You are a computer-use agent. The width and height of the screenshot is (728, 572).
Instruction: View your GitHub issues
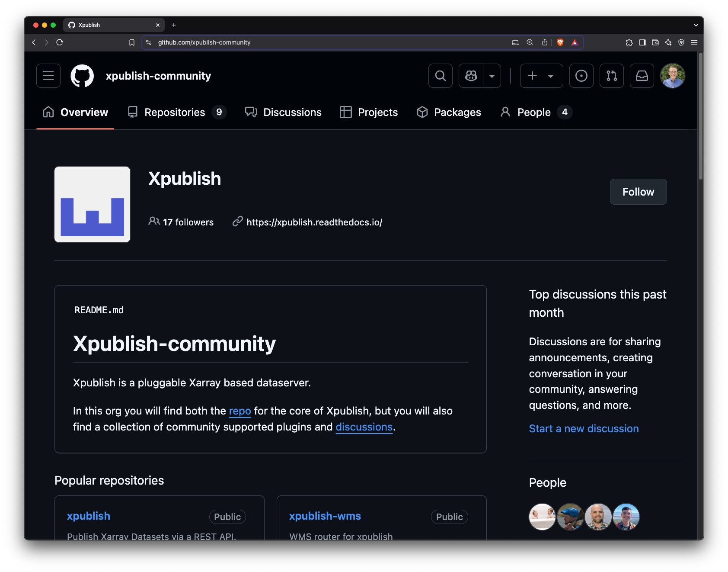581,76
